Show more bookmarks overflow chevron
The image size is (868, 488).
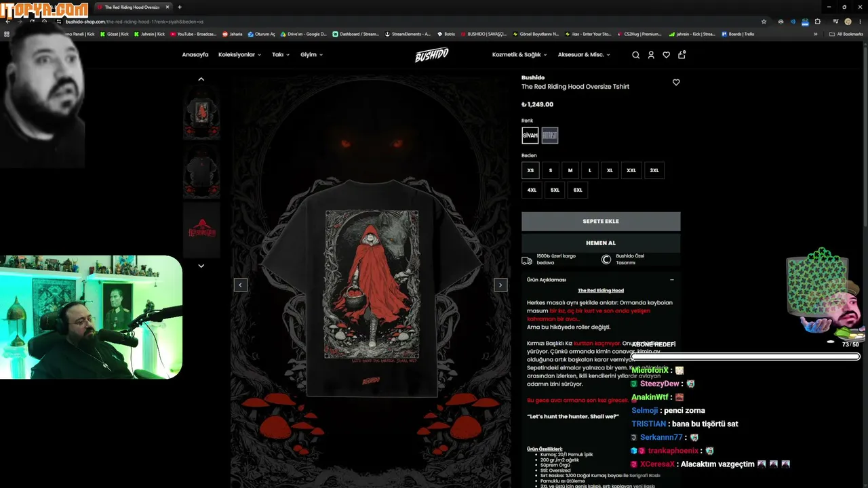pos(816,34)
